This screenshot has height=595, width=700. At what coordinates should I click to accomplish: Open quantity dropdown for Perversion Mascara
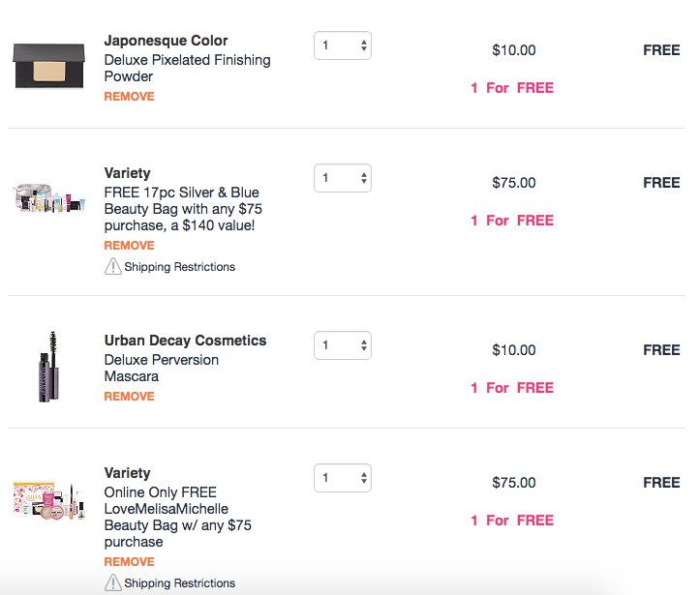pyautogui.click(x=343, y=345)
